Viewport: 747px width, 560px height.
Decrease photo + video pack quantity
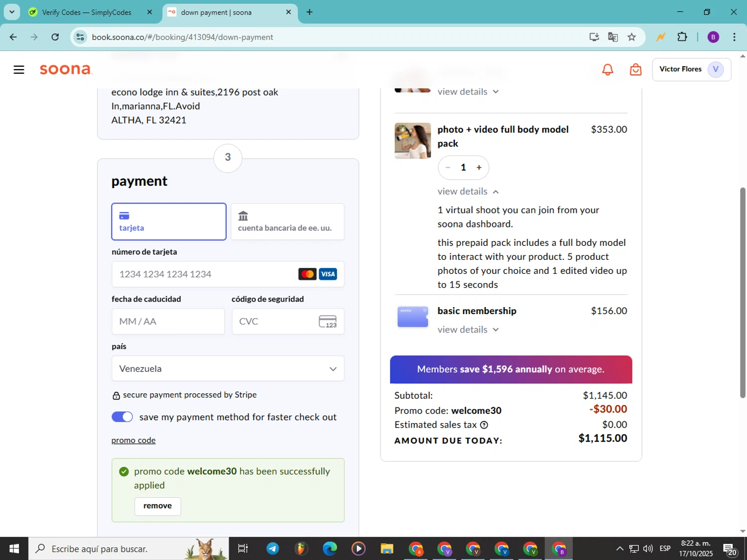[x=448, y=168]
